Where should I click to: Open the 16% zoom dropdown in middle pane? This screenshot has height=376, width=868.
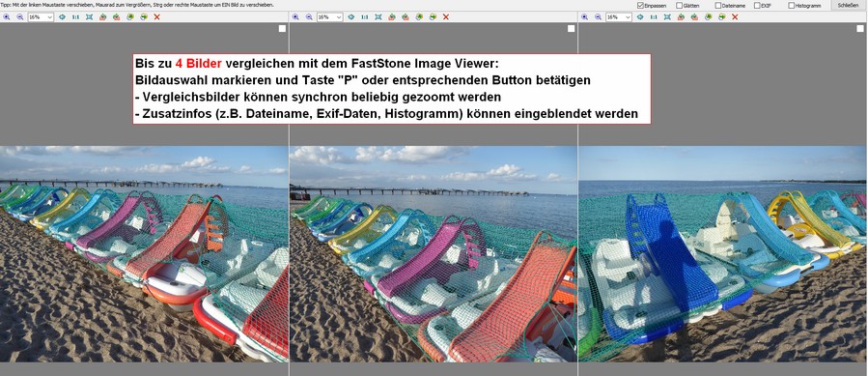coord(330,17)
